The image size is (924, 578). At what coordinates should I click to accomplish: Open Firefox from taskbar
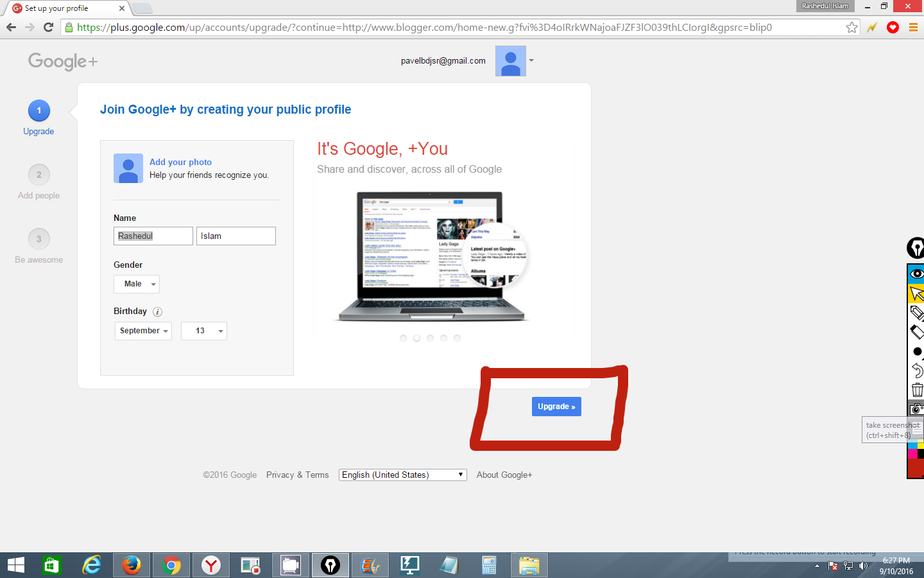tap(132, 565)
